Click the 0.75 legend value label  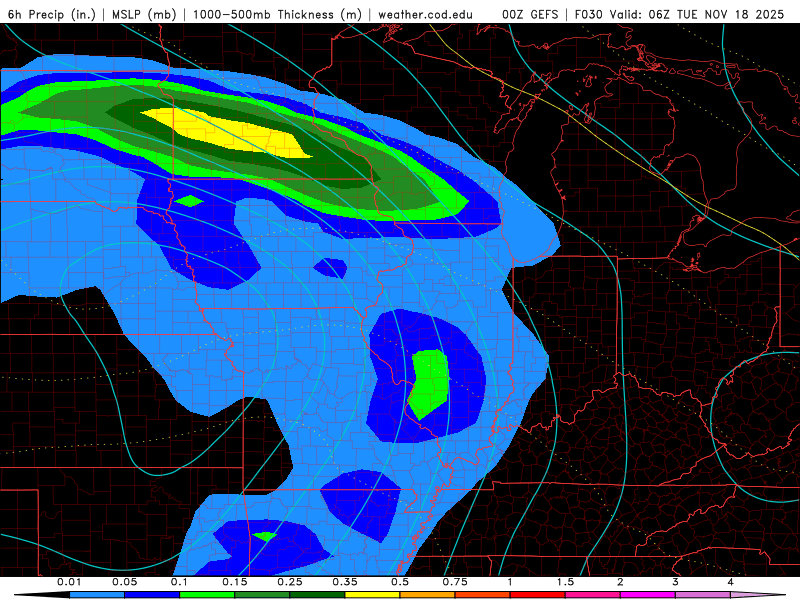point(455,582)
